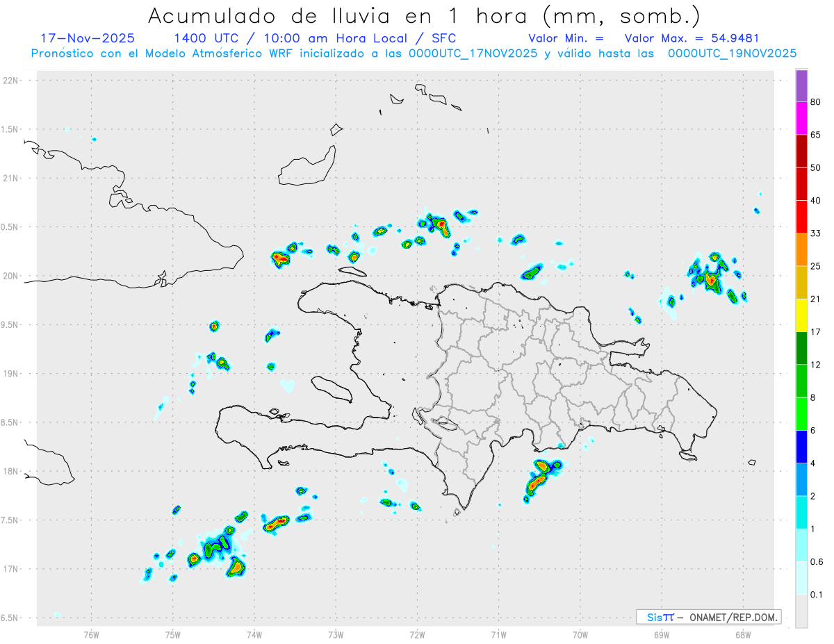Click the '1400 UTC / 10:00 am Hora Local / SFC' text
Screen dimensions: 834x644
tap(315, 38)
